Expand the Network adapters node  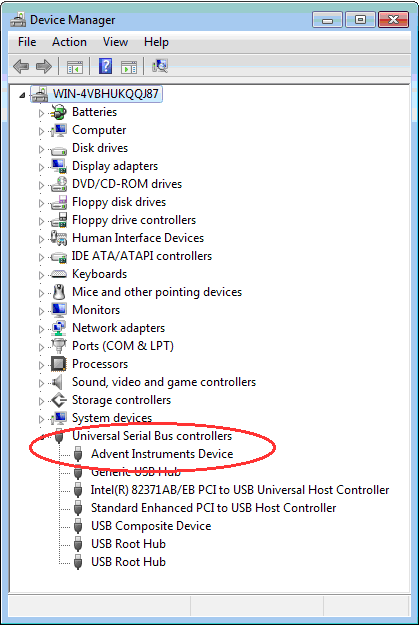click(41, 329)
